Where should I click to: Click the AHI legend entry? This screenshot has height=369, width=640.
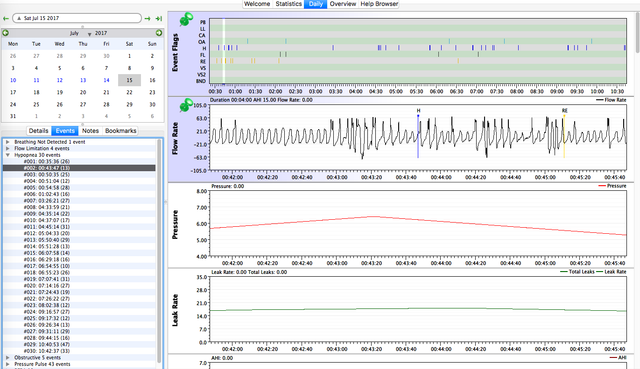[618, 358]
